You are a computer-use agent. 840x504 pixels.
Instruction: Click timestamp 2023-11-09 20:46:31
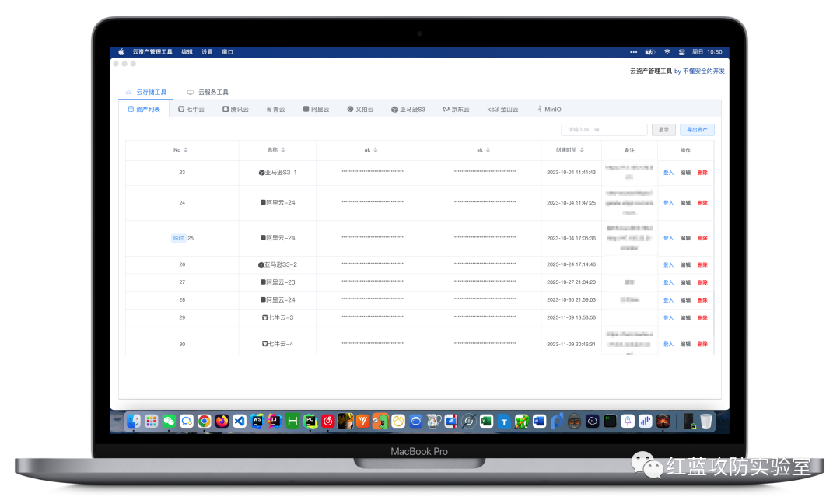[571, 345]
